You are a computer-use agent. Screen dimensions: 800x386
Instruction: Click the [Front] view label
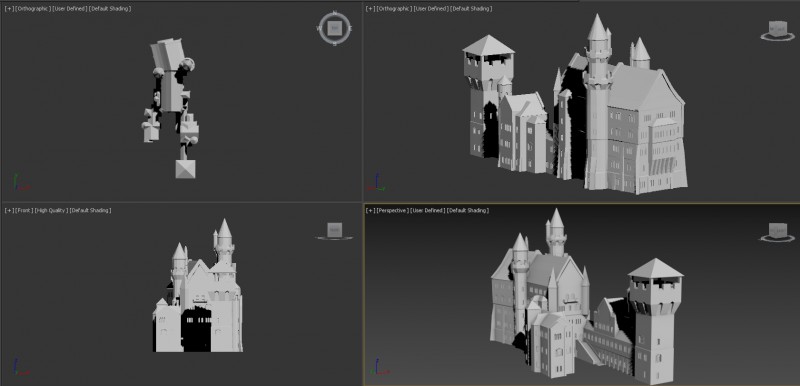23,210
